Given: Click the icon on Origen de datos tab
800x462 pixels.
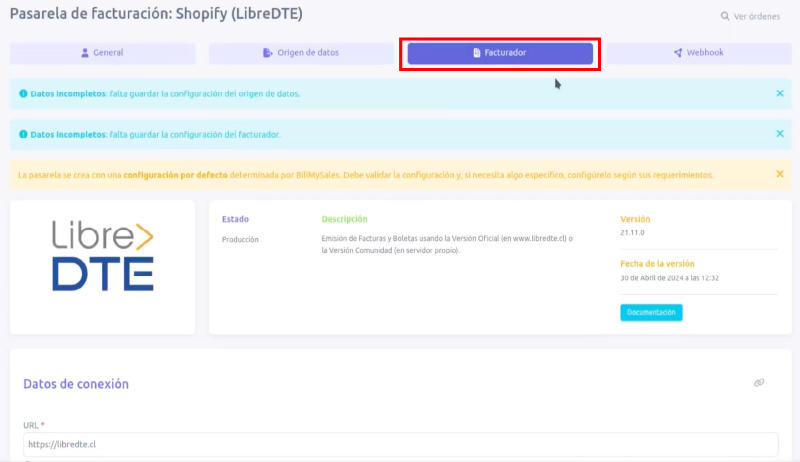Looking at the screenshot, I should (267, 53).
